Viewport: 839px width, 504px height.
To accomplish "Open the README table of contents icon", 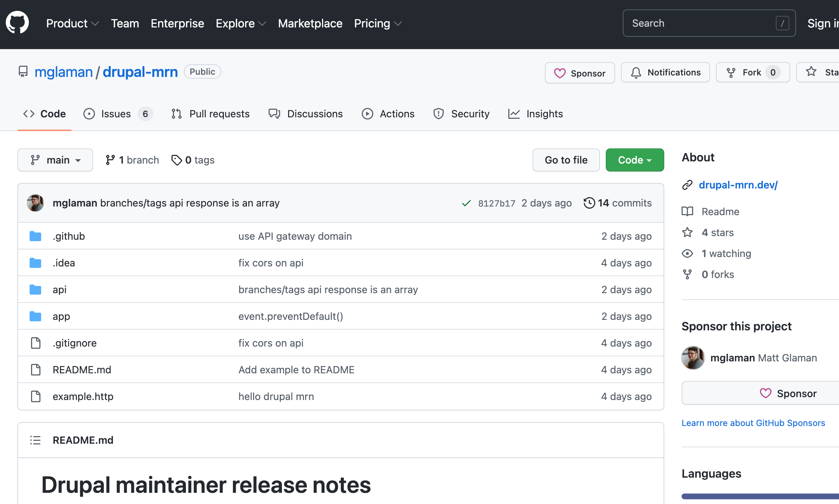I will [35, 440].
